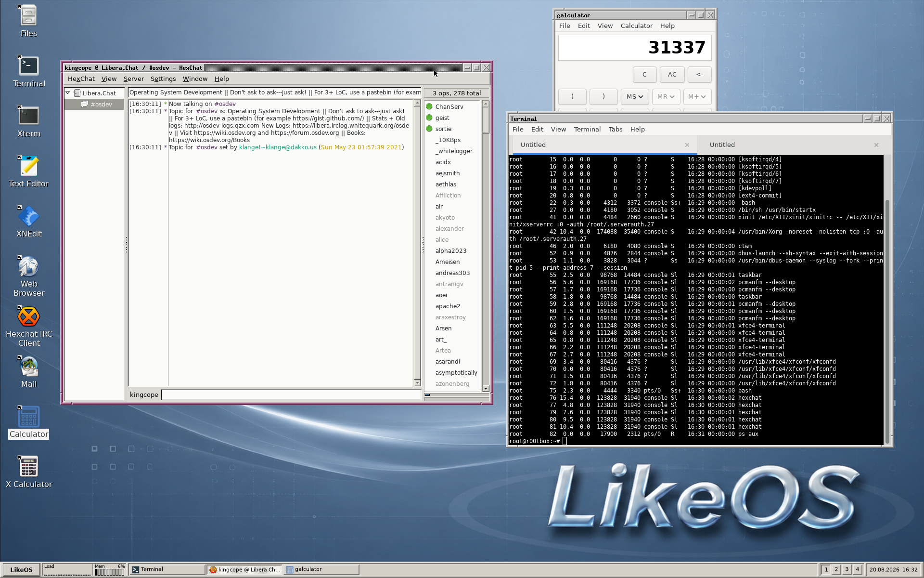Screen dimensions: 924x578
Task: Click the AC all-clear button
Action: pyautogui.click(x=672, y=75)
